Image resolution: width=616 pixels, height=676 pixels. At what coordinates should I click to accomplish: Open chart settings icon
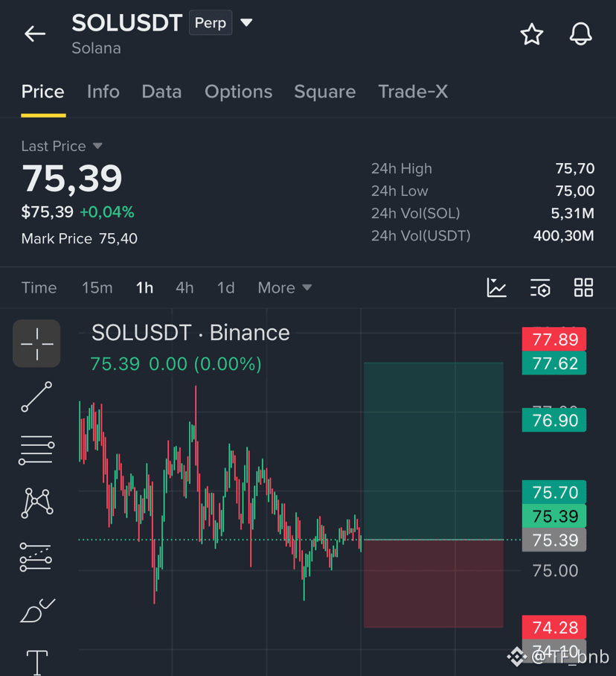[x=540, y=288]
